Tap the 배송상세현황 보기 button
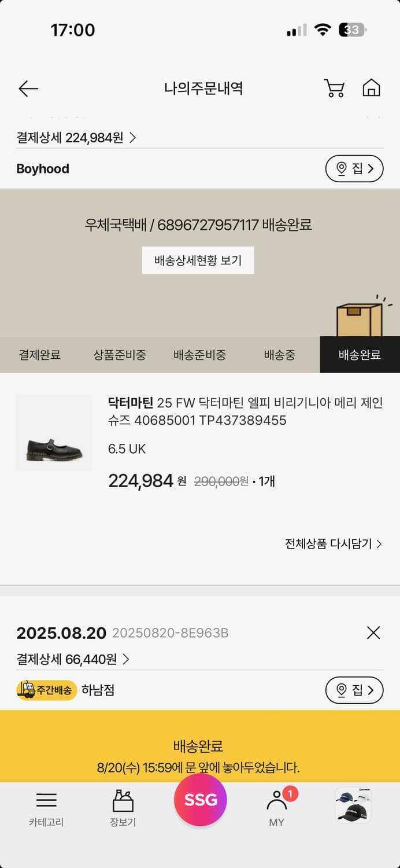The height and width of the screenshot is (868, 400). (x=198, y=260)
